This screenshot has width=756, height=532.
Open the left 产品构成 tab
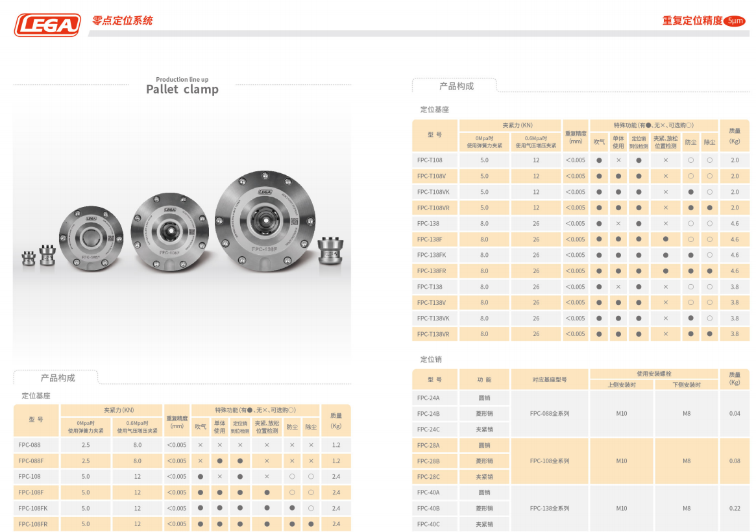click(x=58, y=378)
